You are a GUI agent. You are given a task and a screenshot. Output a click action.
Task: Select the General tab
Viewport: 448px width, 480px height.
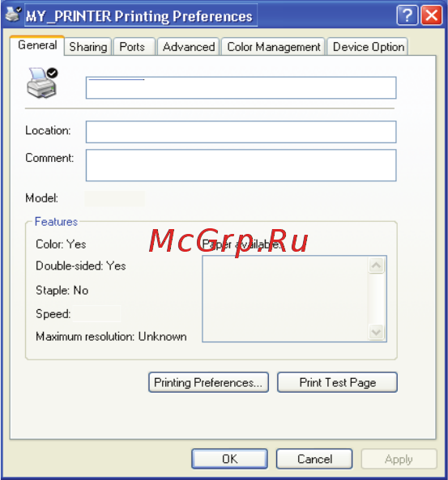coord(37,45)
